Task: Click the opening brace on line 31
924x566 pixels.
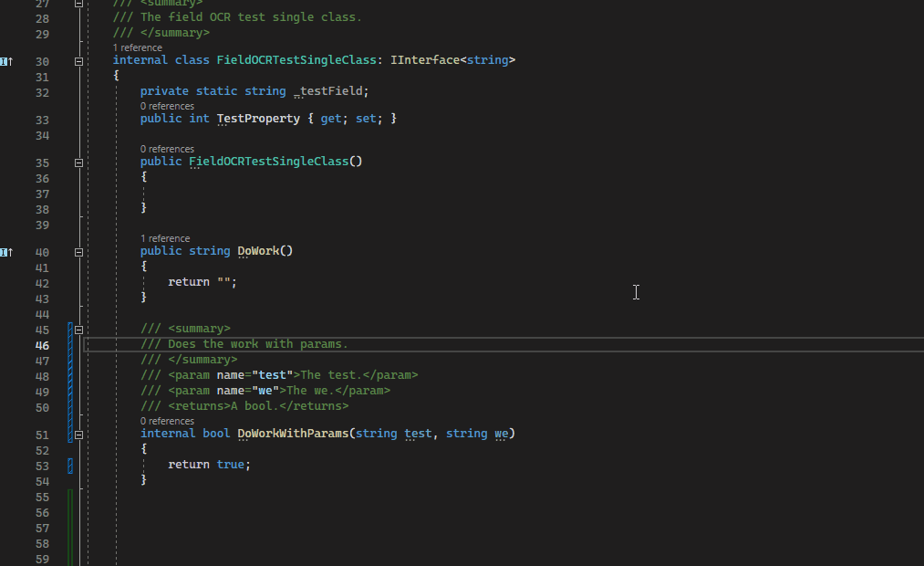Action: [x=116, y=76]
